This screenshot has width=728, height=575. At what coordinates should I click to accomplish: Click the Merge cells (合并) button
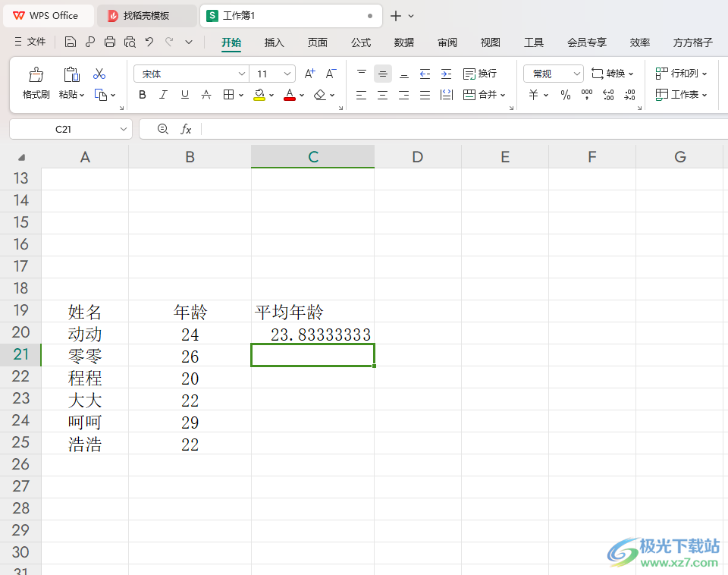coord(480,95)
